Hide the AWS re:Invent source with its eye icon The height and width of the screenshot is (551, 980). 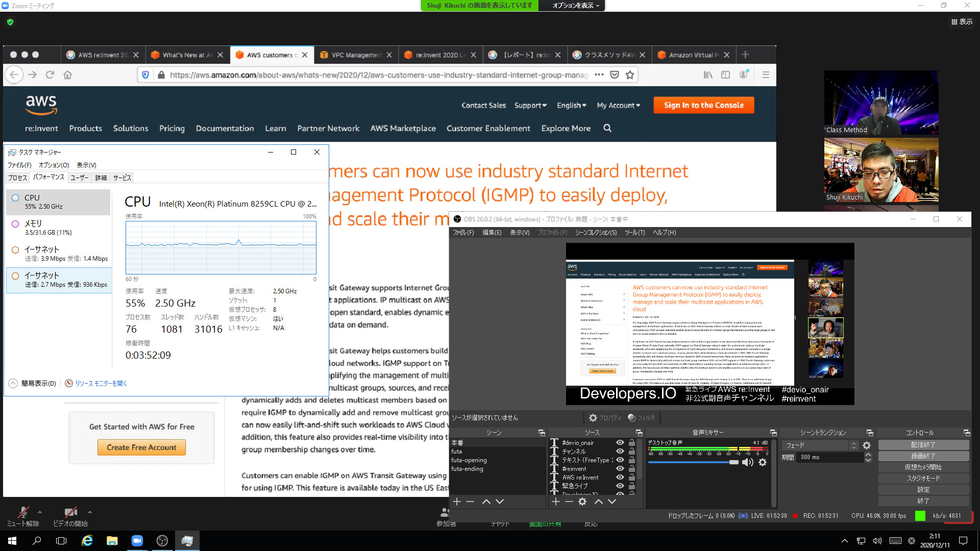tap(620, 478)
